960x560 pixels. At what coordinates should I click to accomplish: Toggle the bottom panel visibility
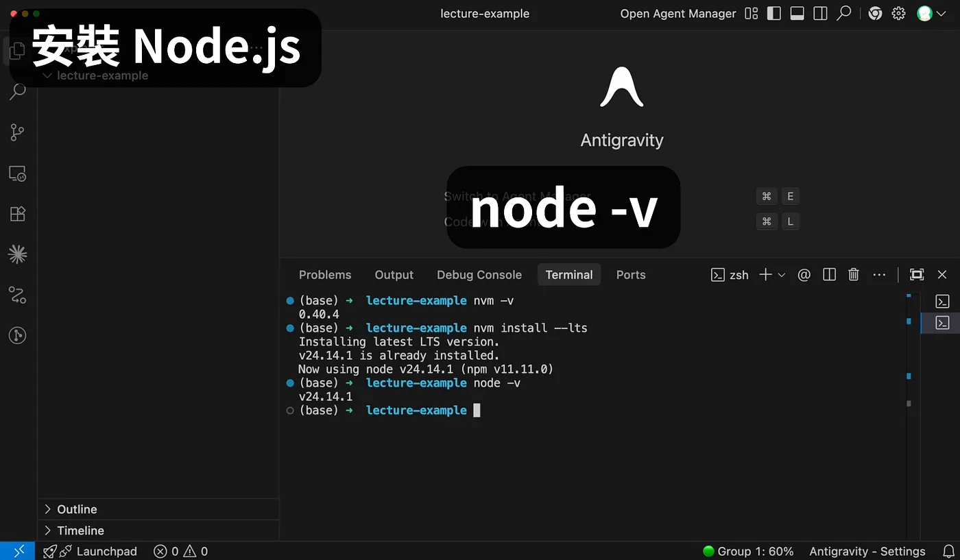[x=797, y=14]
